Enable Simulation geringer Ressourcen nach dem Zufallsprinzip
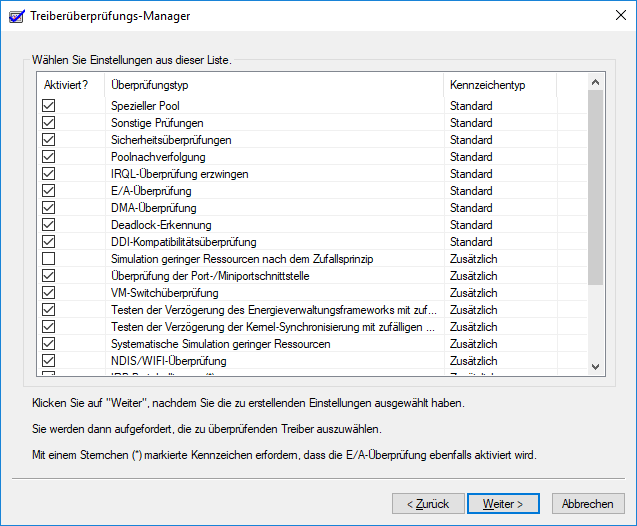This screenshot has width=637, height=526. pyautogui.click(x=48, y=259)
